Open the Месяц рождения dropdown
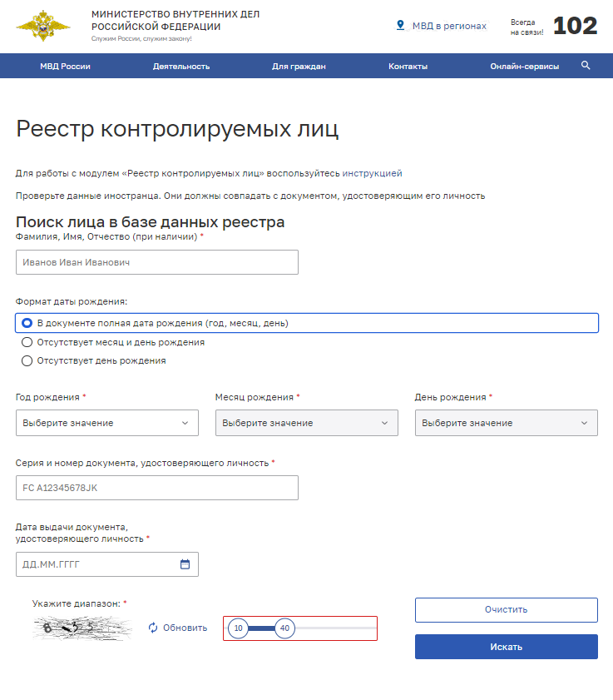 pos(306,423)
